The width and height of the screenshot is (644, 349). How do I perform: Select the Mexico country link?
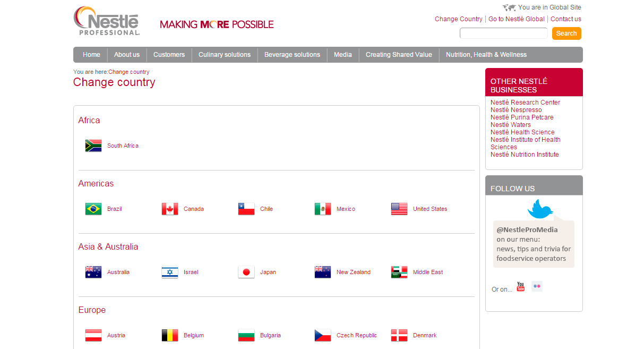(346, 209)
